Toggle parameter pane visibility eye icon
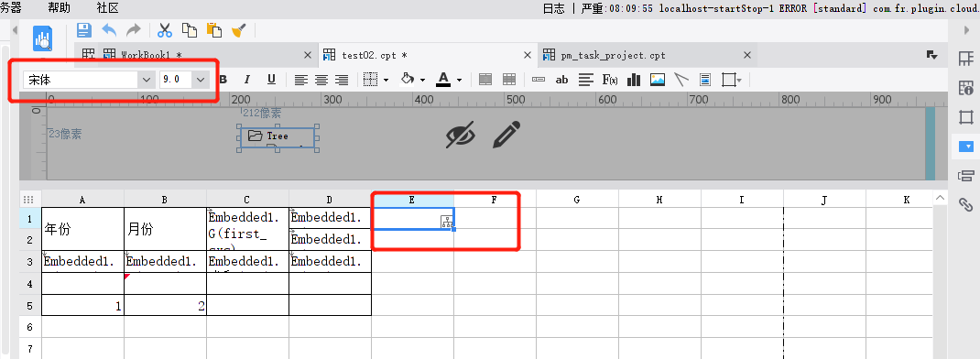Viewport: 980px width, 359px height. 461,135
